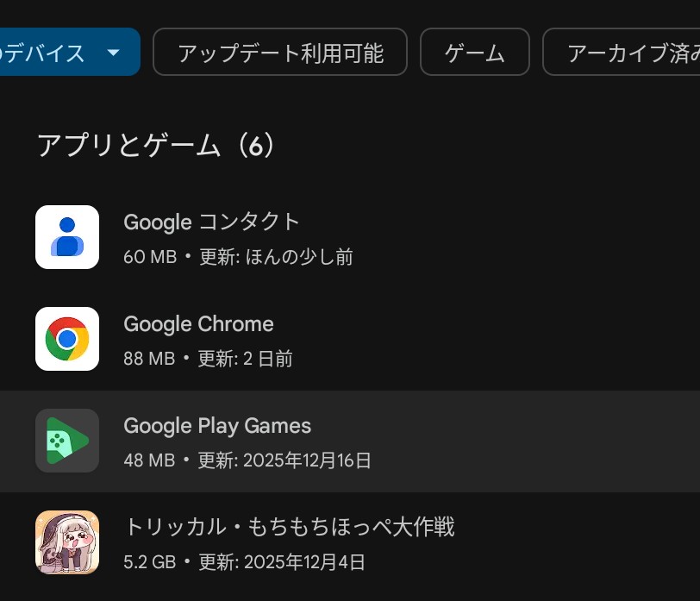Open トリッカル・もちもちほっぺ大作戦 game title

(x=289, y=527)
